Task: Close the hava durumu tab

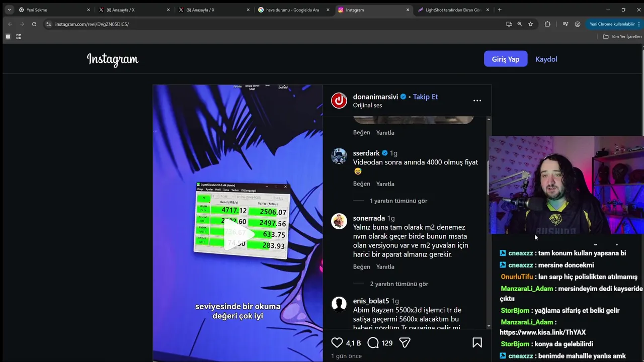Action: 328,10
